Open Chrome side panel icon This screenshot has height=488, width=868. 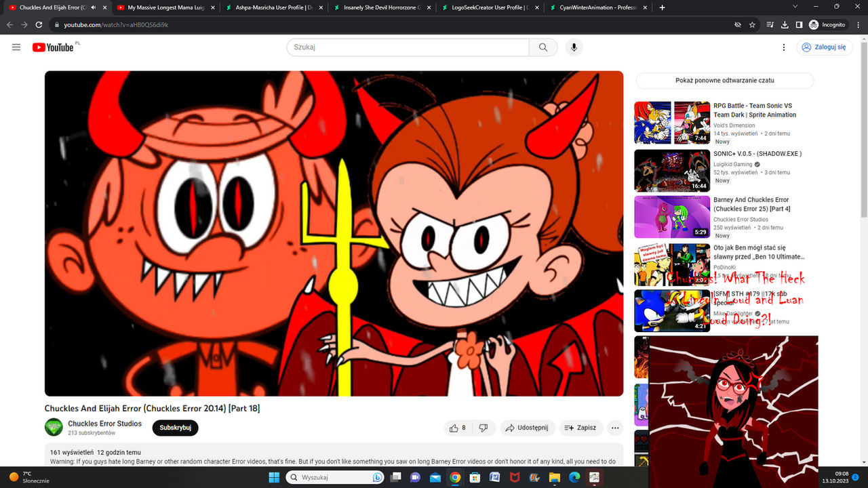click(799, 24)
